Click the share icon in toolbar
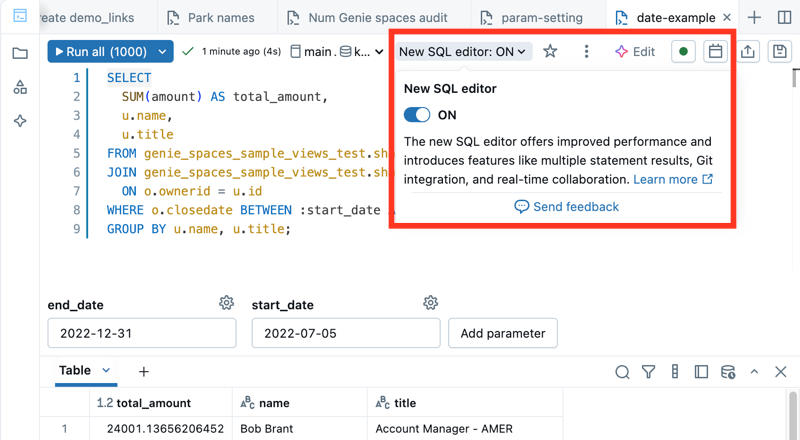Image resolution: width=800 pixels, height=440 pixels. [748, 51]
